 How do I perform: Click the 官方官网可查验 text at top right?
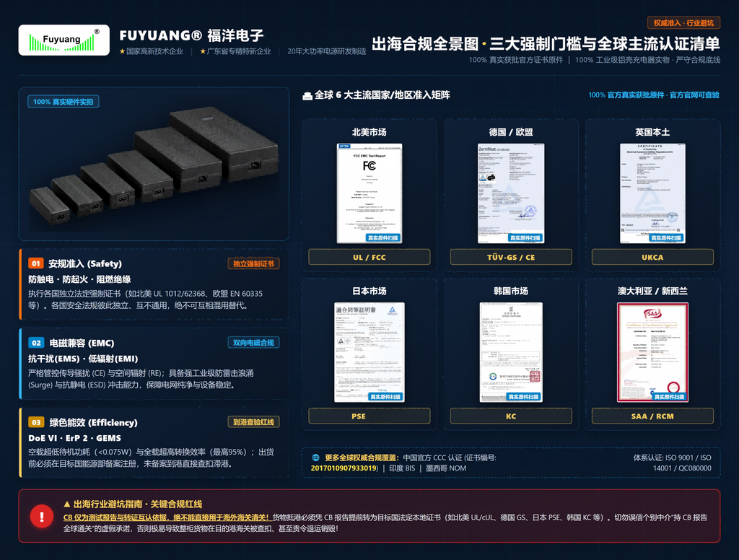pyautogui.click(x=695, y=95)
